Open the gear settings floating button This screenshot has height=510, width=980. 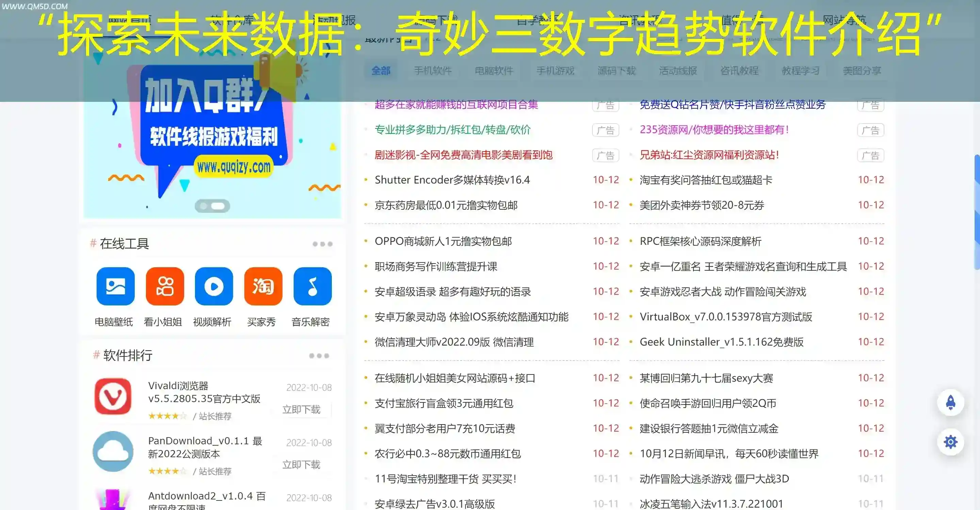click(x=951, y=442)
